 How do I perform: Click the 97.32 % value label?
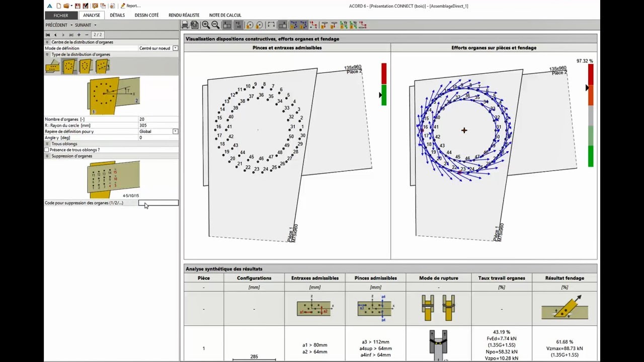click(x=585, y=61)
